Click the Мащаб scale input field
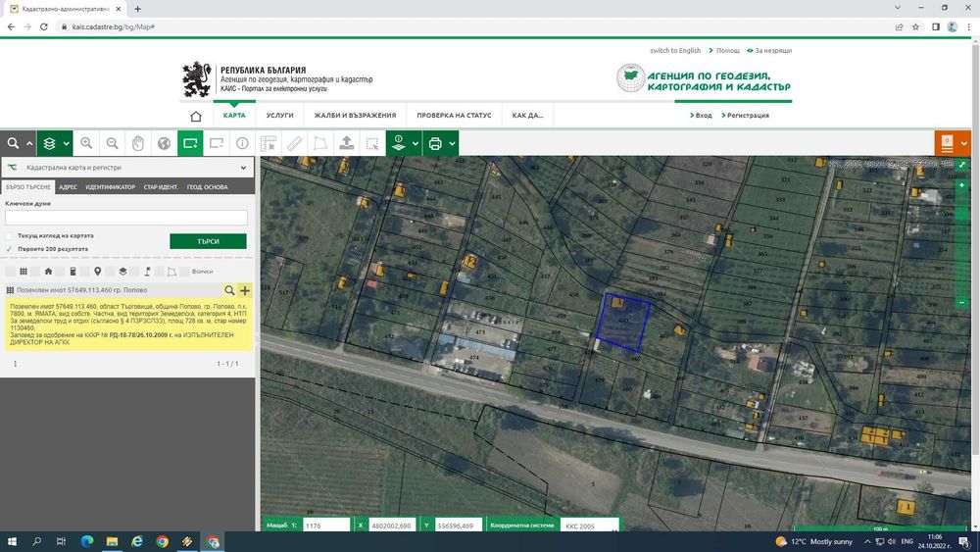 pyautogui.click(x=326, y=526)
